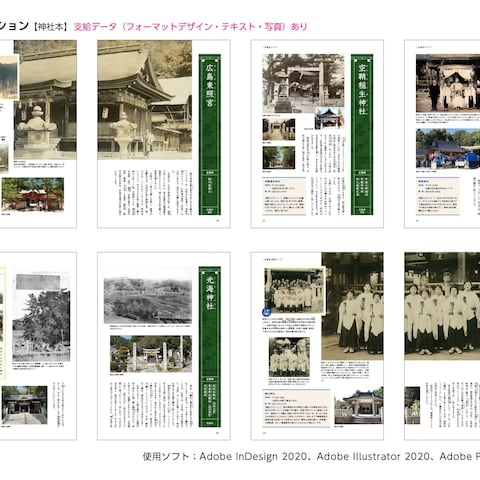Click the beige info box on 空鞘稲生神社 page
Viewport: 480px width, 480px height.
[x=284, y=196]
